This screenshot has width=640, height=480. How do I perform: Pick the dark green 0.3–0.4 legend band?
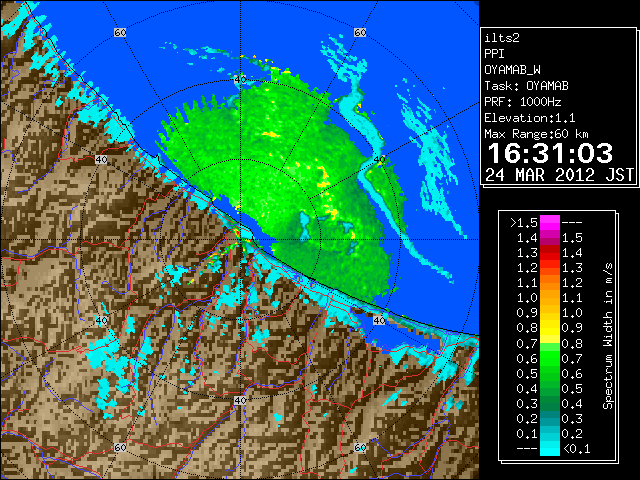tap(550, 404)
